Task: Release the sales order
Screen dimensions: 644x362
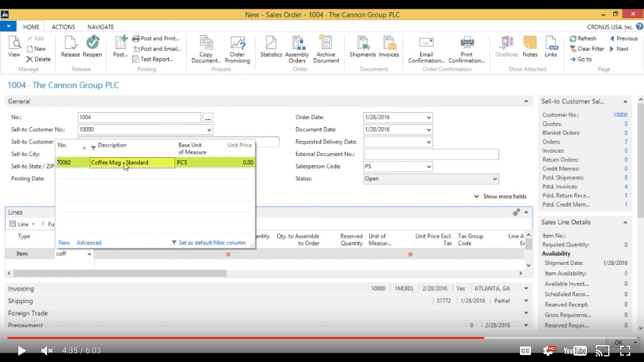Action: pos(70,46)
